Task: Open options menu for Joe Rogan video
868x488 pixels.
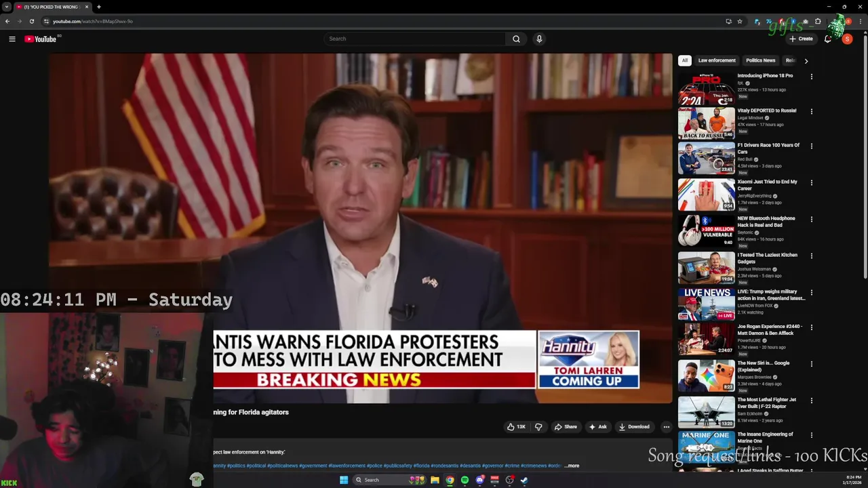Action: tap(811, 327)
